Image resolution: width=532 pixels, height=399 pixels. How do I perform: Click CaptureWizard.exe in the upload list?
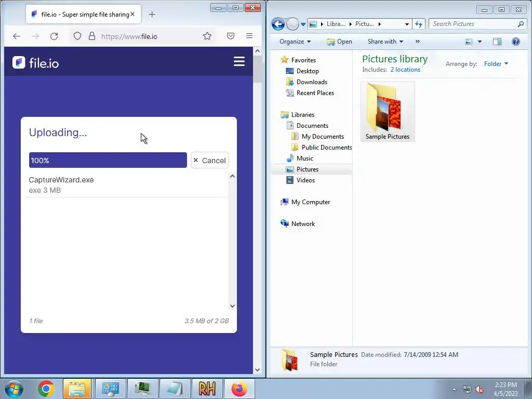(x=61, y=180)
